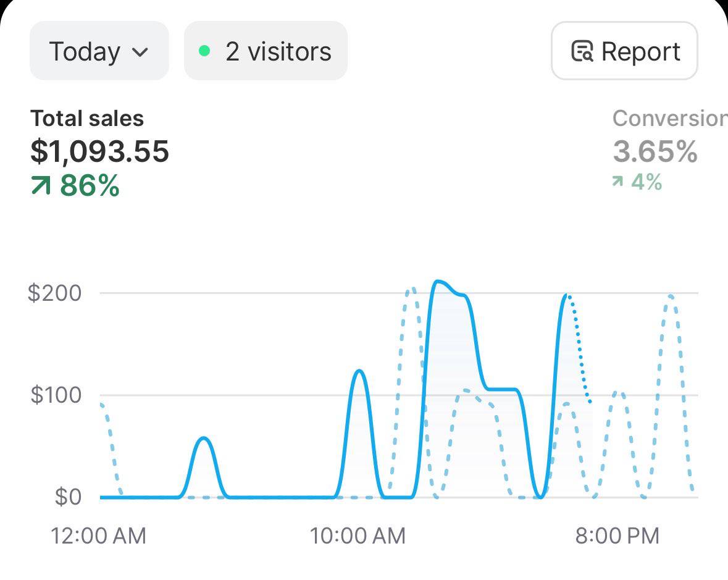The height and width of the screenshot is (580, 728).
Task: Click the Report magnifier document icon
Action: tap(582, 51)
